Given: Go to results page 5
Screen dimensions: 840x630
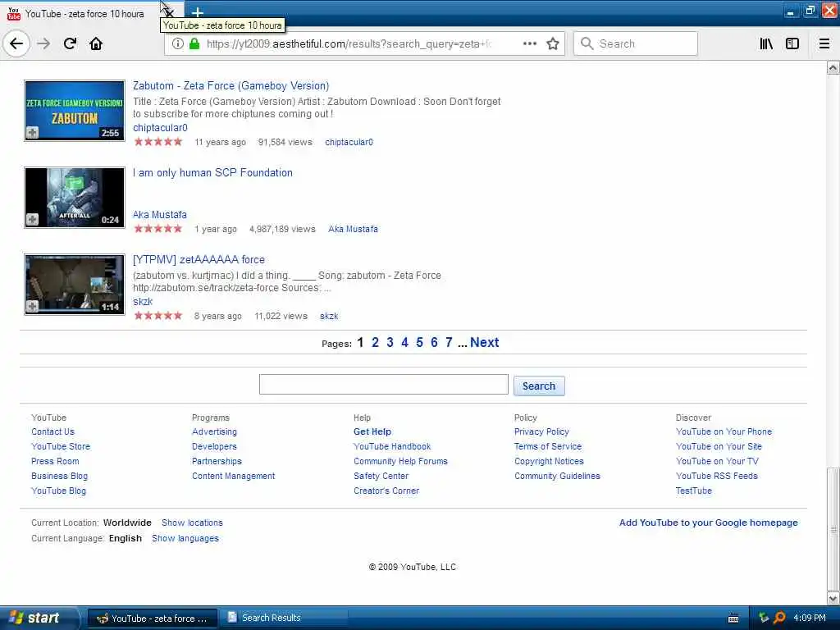Looking at the screenshot, I should pos(419,342).
